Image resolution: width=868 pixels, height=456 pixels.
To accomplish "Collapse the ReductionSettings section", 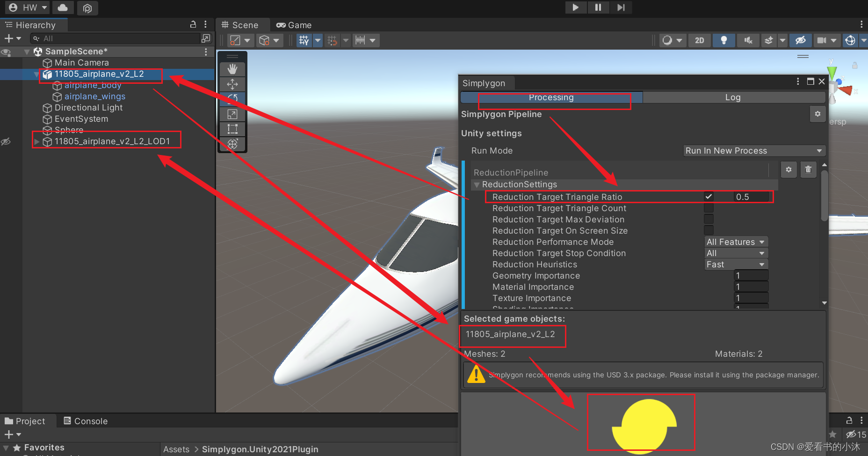I will (477, 185).
